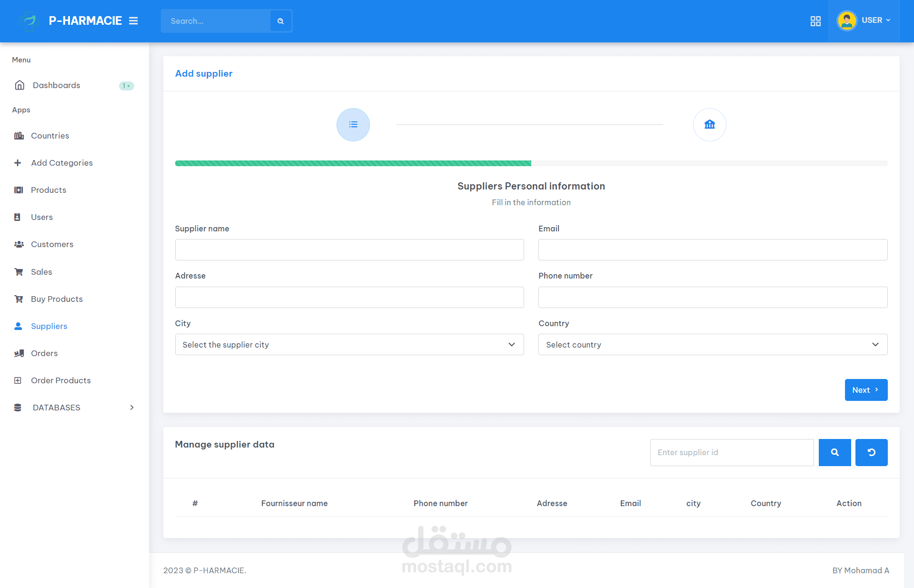914x588 pixels.
Task: Click the header search magnifier icon
Action: (280, 21)
